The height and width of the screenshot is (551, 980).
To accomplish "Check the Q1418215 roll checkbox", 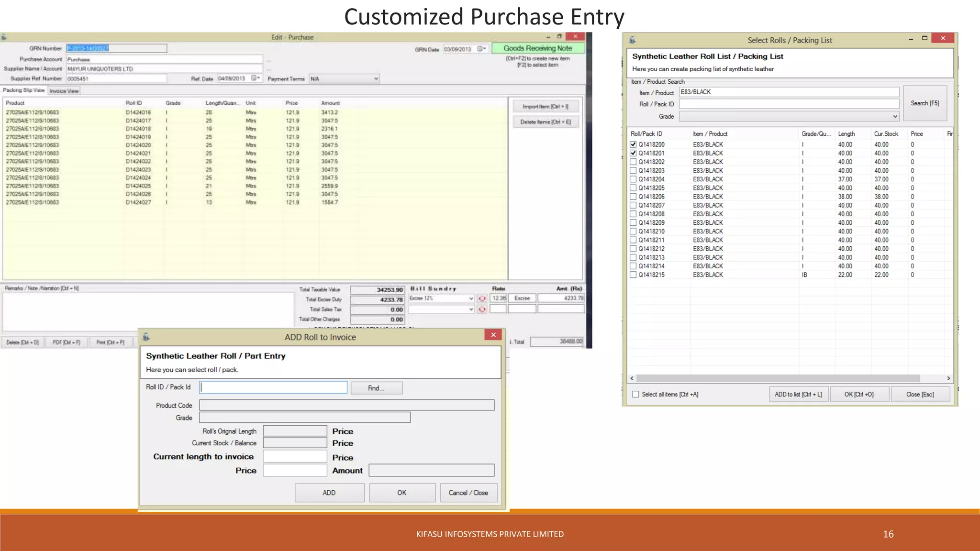I will click(633, 275).
